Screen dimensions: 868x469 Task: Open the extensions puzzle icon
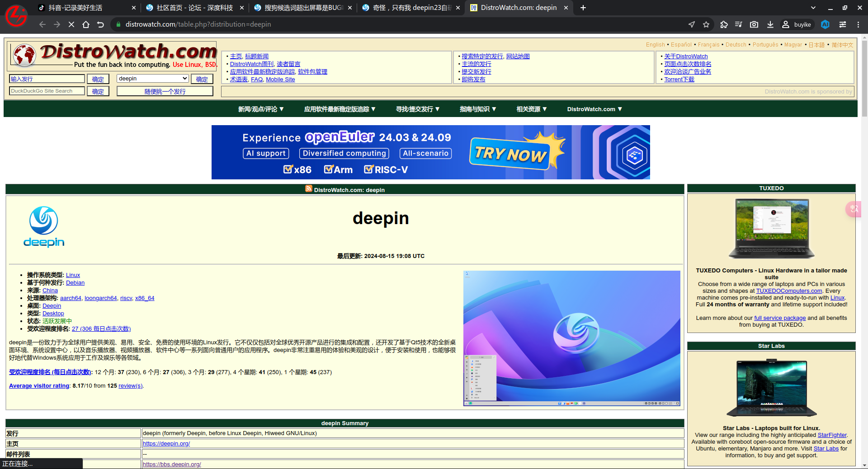[724, 24]
